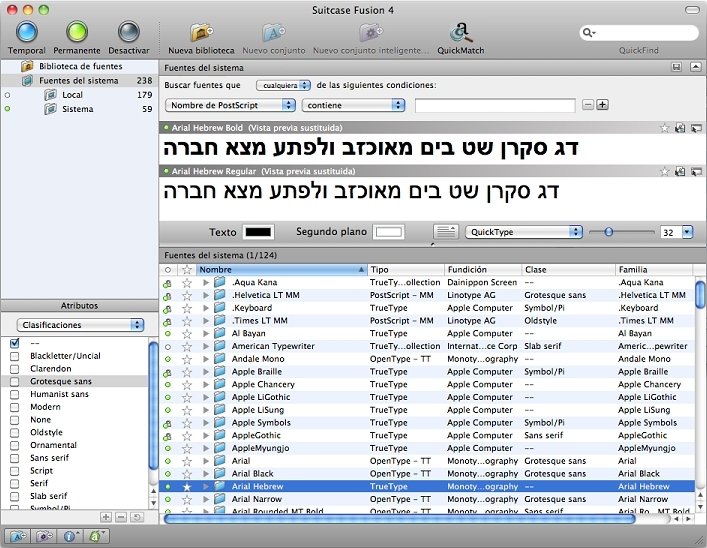
Task: Star the Arial Hebrew Bold preview
Action: (x=664, y=128)
